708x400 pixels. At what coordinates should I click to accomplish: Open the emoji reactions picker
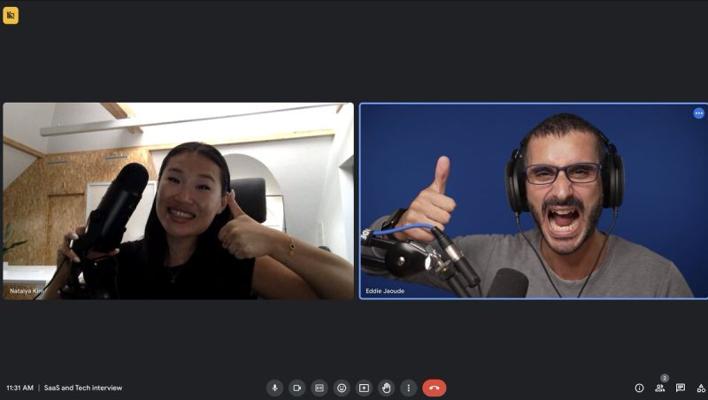(342, 388)
